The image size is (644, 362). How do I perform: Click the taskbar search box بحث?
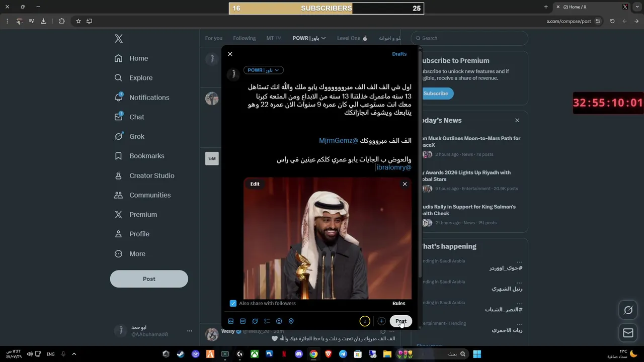[433, 354]
